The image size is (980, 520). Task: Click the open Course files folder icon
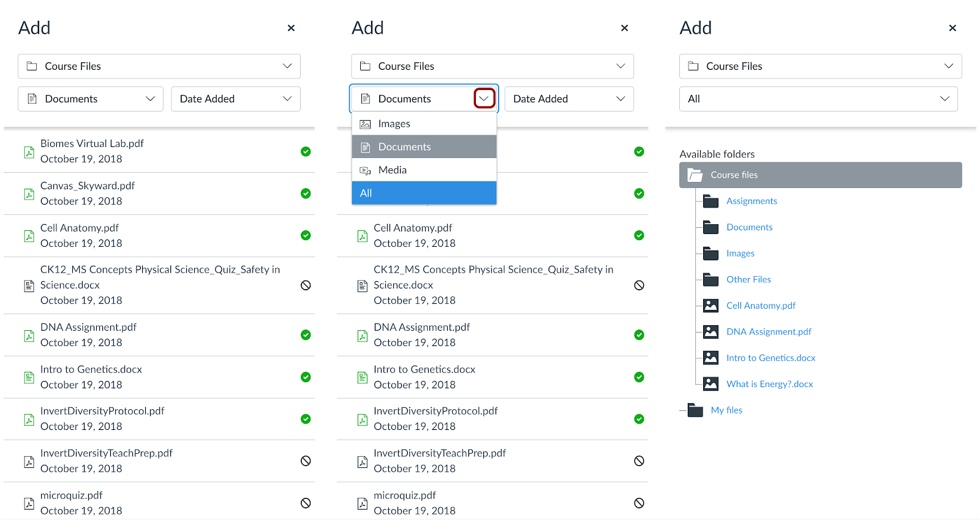click(x=695, y=175)
